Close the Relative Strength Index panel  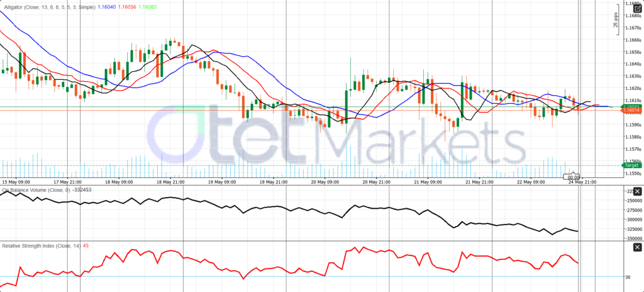point(637,247)
